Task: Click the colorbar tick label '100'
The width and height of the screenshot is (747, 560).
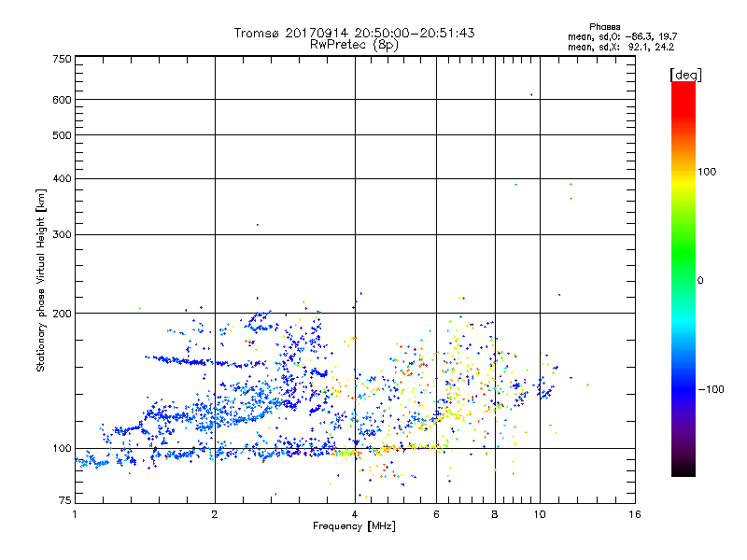Action: tap(707, 172)
